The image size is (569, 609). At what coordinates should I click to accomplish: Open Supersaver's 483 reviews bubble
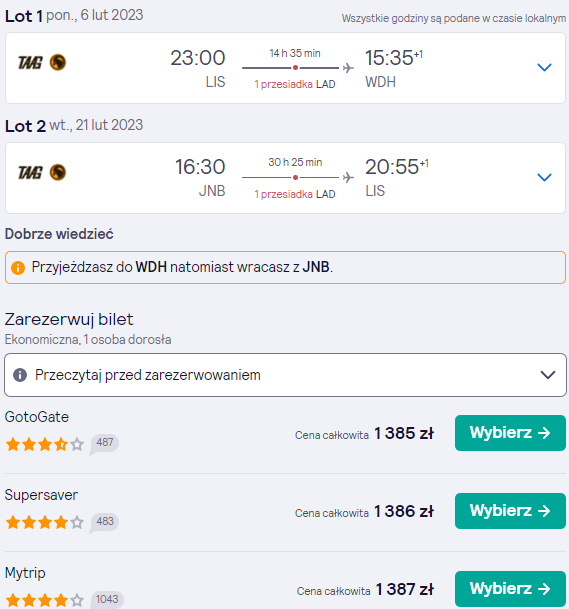tap(104, 522)
